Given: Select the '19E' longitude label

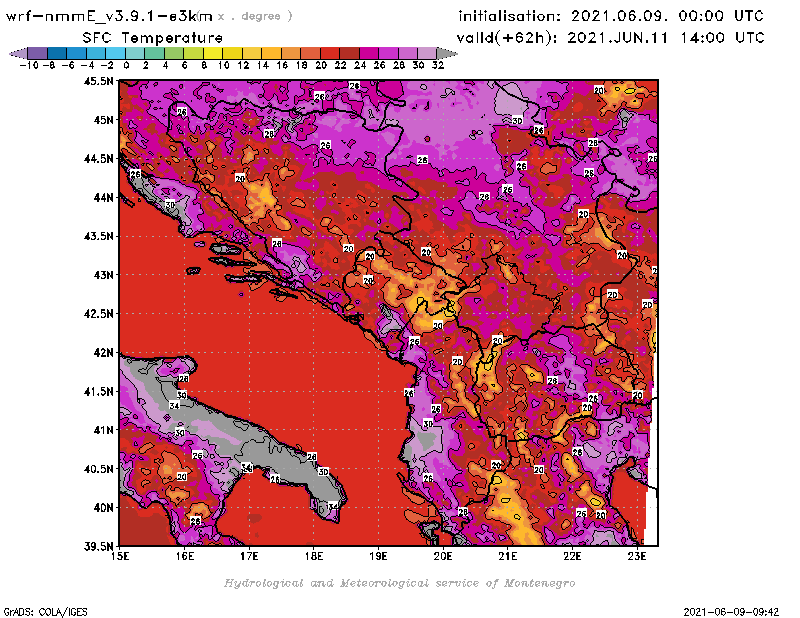Looking at the screenshot, I should coord(379,556).
